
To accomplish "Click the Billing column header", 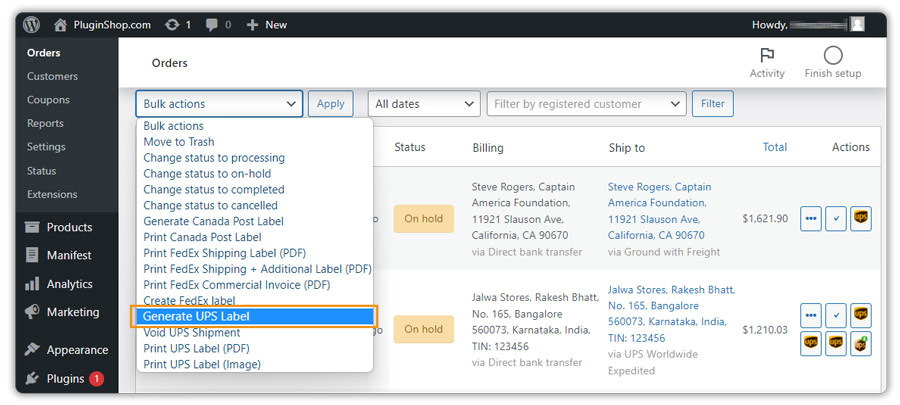I will 488,147.
